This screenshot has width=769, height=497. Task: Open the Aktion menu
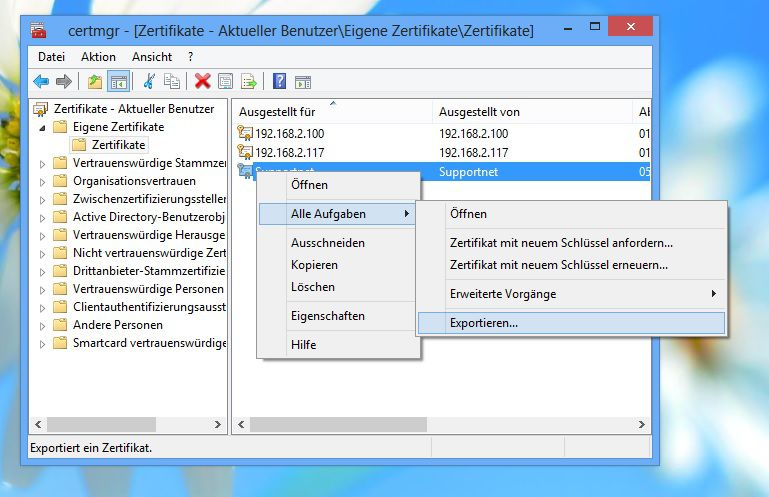click(x=99, y=57)
